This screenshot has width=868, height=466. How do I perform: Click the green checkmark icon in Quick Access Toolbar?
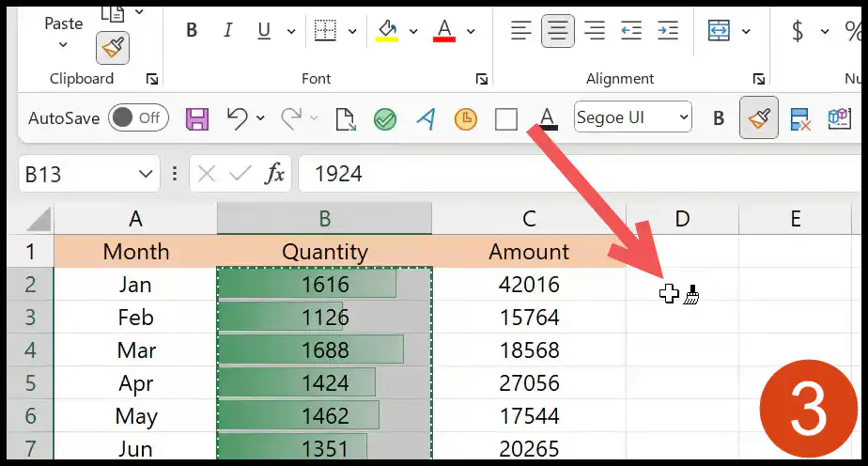pos(385,119)
